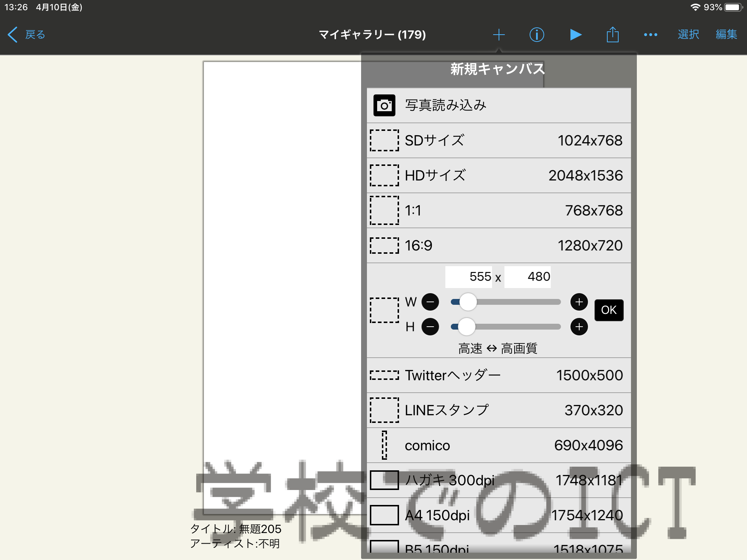The height and width of the screenshot is (560, 747).
Task: Decrease height with the H minus button
Action: coord(430,327)
